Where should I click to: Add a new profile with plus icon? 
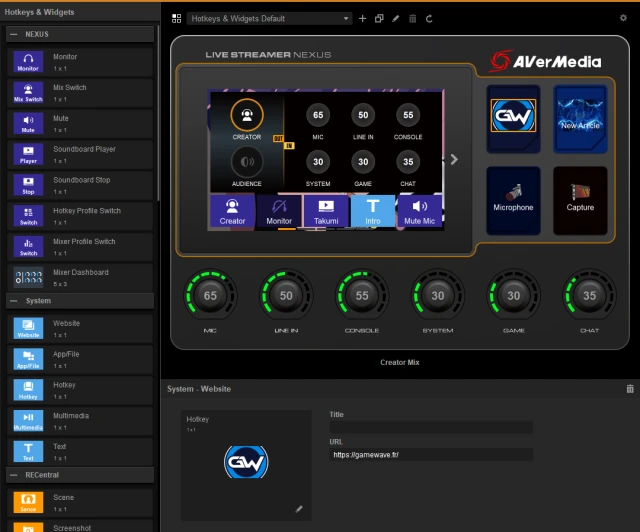(x=362, y=18)
